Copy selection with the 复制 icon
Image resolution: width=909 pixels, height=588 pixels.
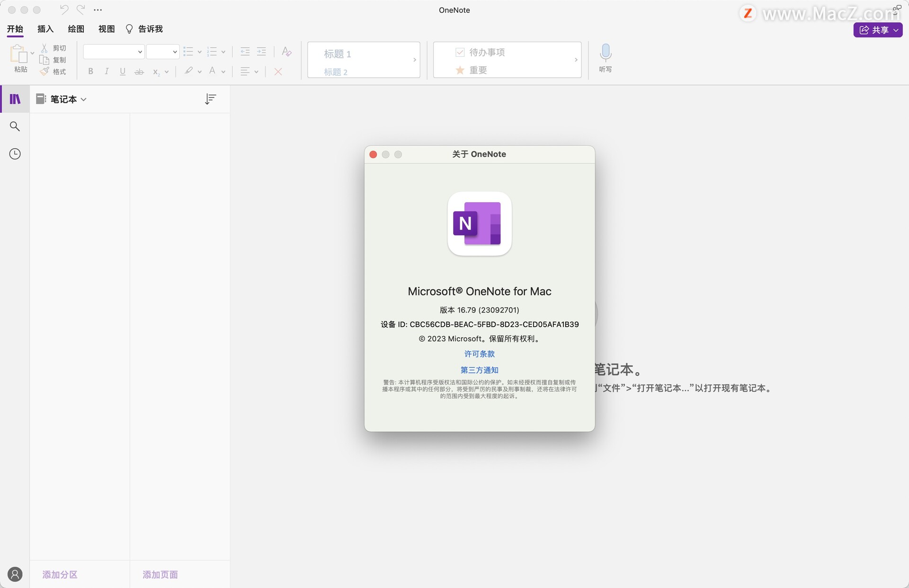pyautogui.click(x=44, y=60)
